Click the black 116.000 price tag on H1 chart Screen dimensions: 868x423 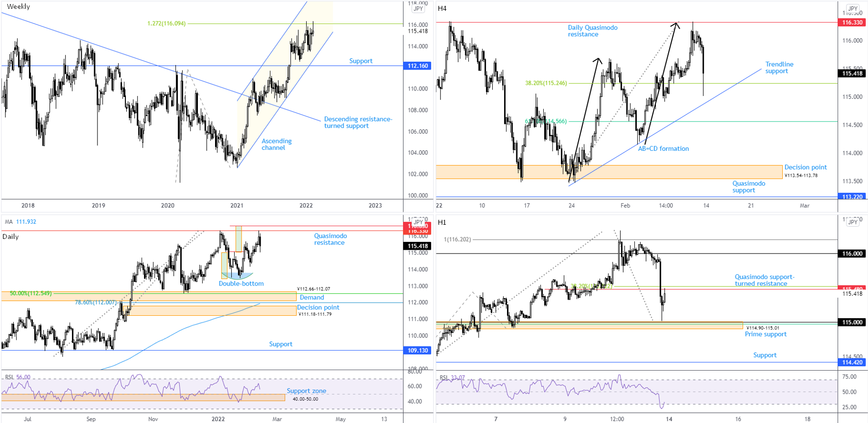click(x=852, y=254)
